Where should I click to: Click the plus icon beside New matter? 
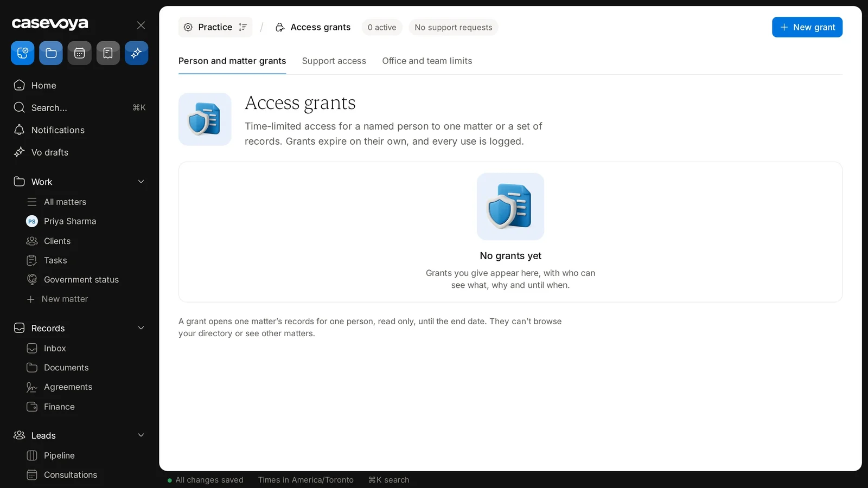click(x=31, y=299)
